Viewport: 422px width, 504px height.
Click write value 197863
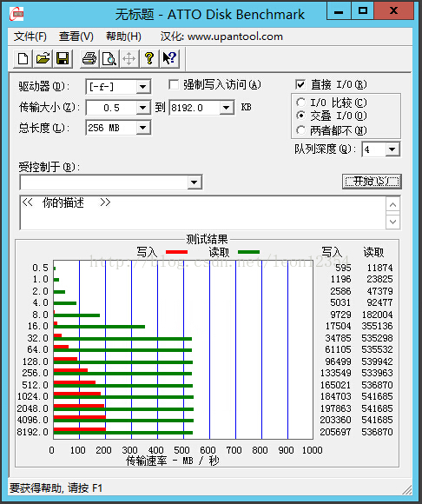point(335,408)
